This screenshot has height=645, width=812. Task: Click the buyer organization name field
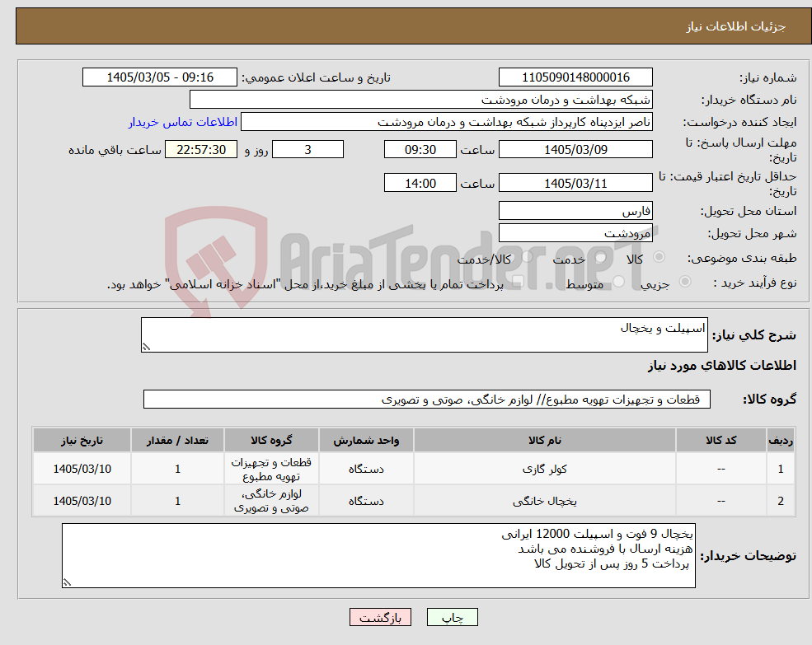[421, 100]
